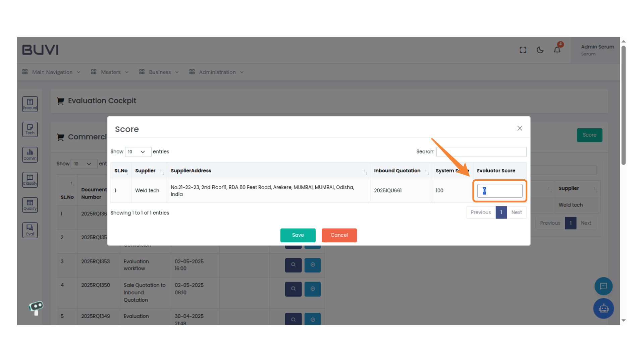
Task: Enable dark mode with moon icon
Action: point(540,50)
